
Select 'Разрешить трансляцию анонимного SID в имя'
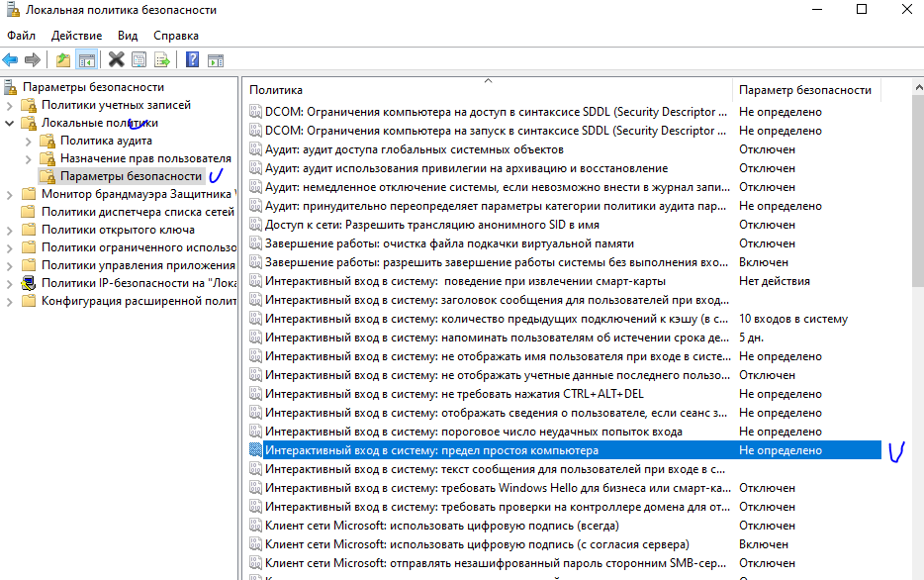[x=432, y=225]
